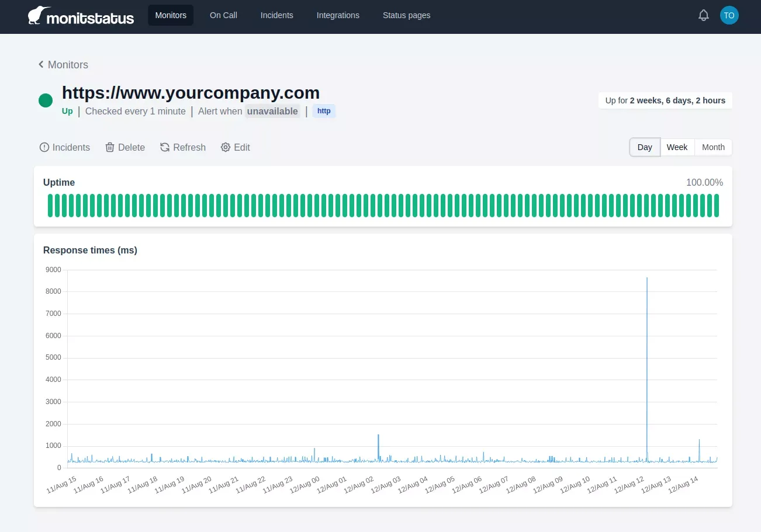Viewport: 761px width, 532px height.
Task: Click the Incidents exclamation icon in toolbar
Action: tap(44, 147)
